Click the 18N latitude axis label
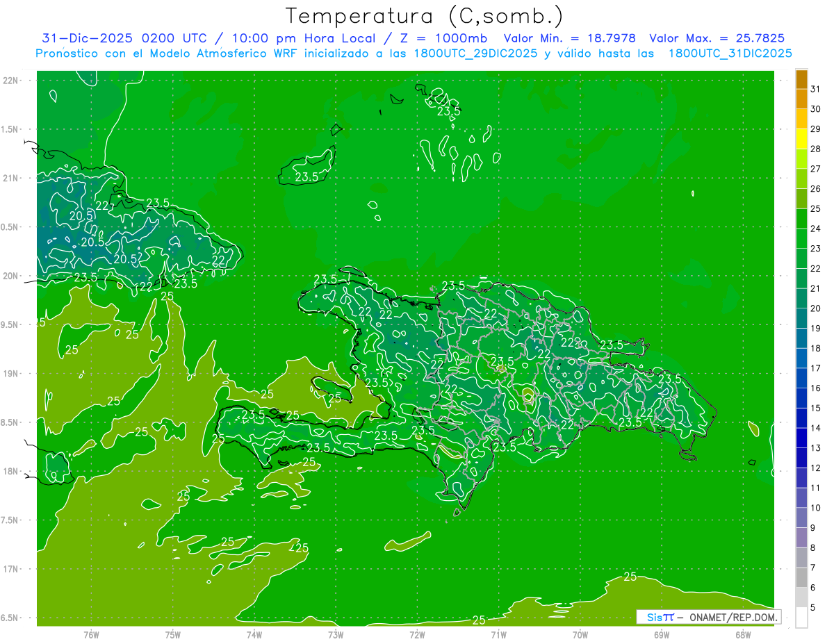 (x=10, y=471)
